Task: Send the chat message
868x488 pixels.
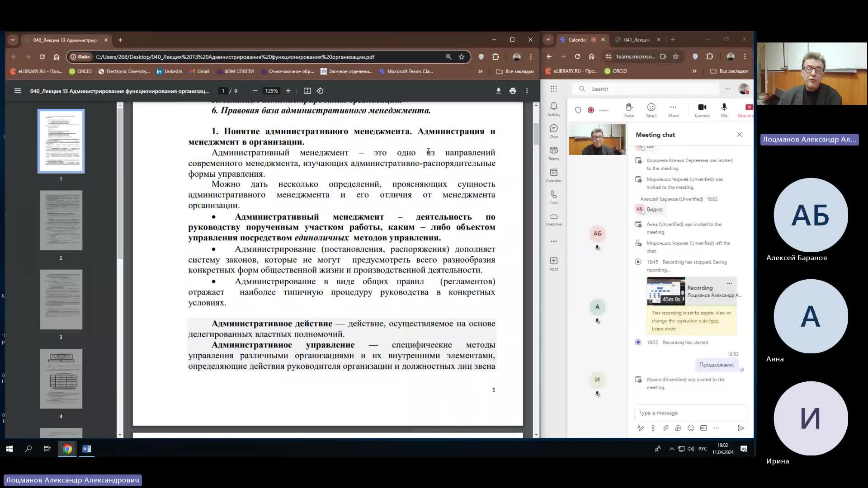Action: [x=741, y=428]
